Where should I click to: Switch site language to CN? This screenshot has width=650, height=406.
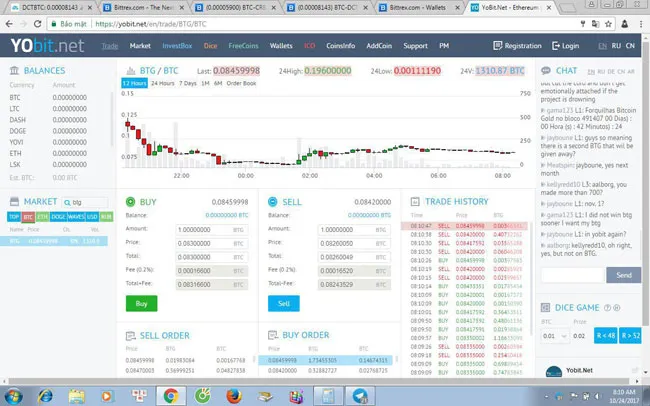pyautogui.click(x=630, y=46)
